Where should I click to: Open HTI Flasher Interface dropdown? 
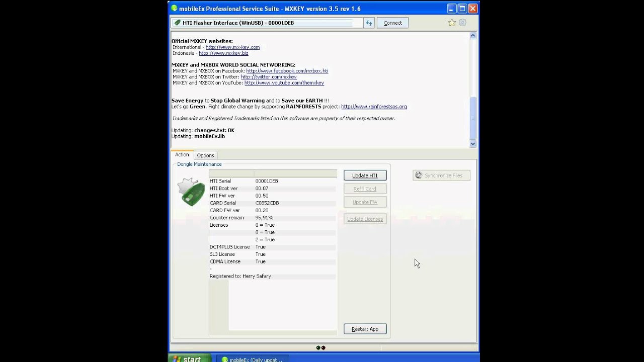(x=267, y=23)
